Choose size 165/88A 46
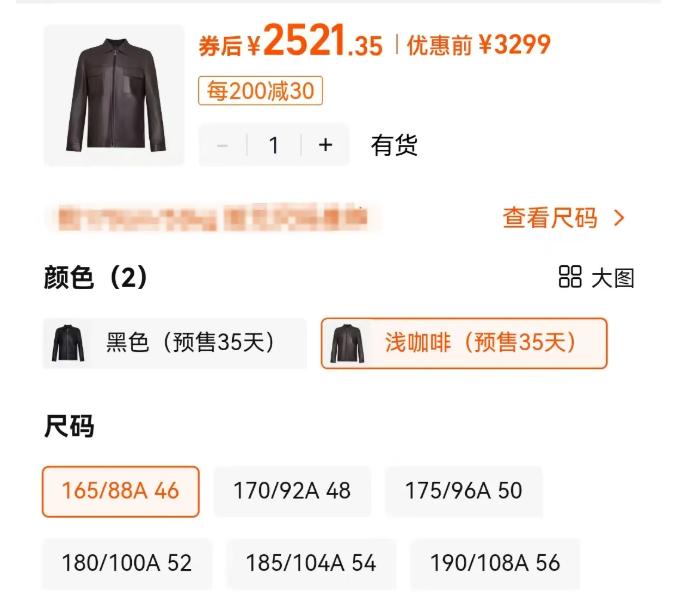678x600 pixels. (x=121, y=491)
